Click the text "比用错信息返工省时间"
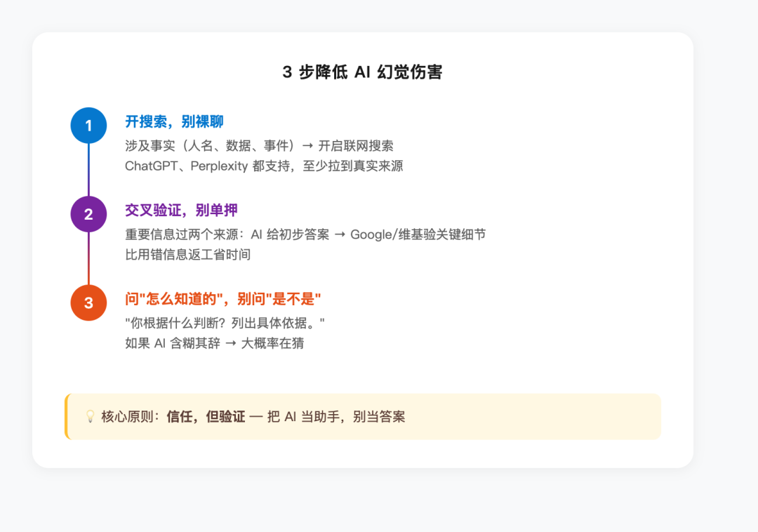This screenshot has height=532, width=758. [187, 255]
